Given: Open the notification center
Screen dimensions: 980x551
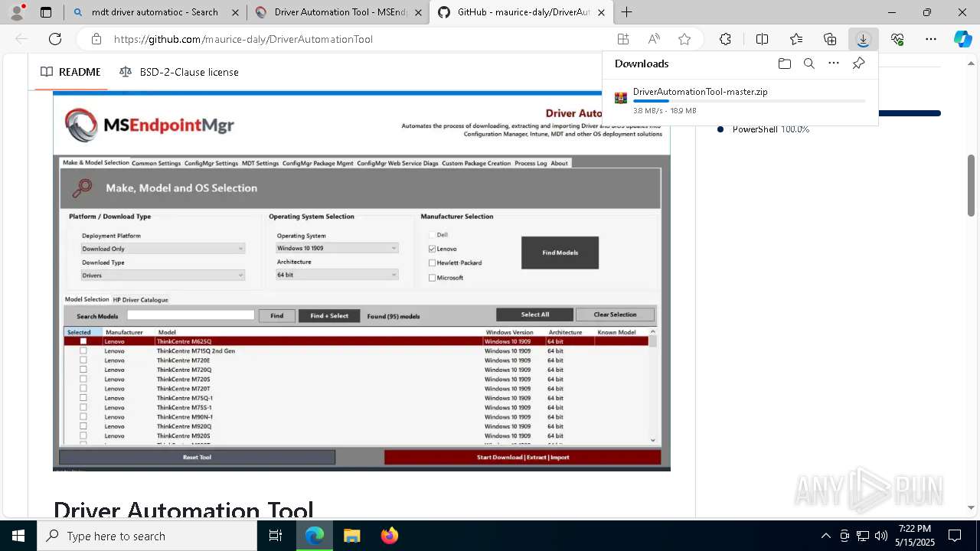Looking at the screenshot, I should click(x=955, y=536).
